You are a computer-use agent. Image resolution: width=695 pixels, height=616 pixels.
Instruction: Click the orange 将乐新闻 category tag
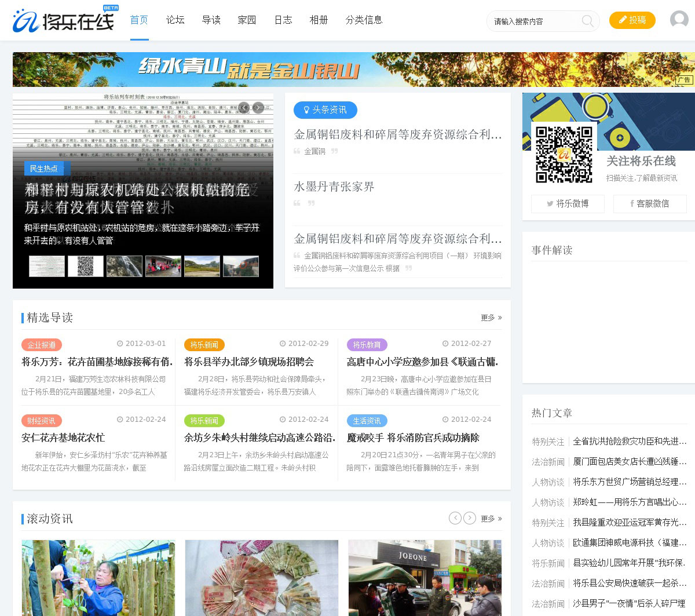[204, 345]
